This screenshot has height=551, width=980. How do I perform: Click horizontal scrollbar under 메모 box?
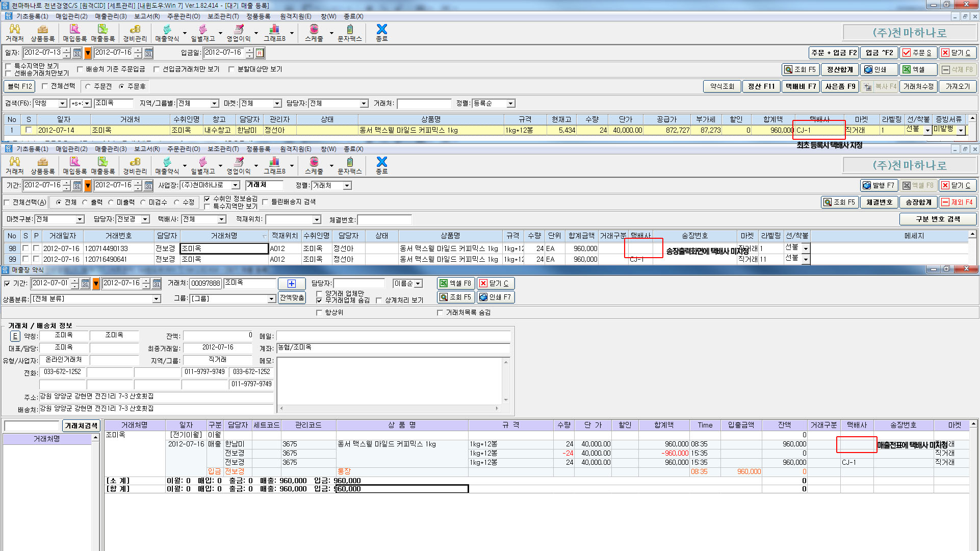[389, 408]
